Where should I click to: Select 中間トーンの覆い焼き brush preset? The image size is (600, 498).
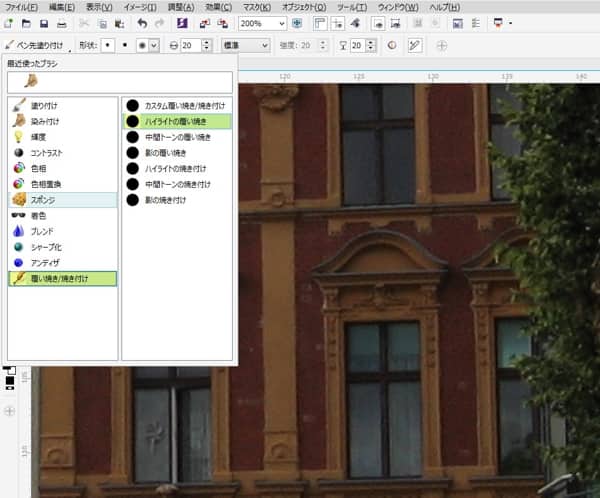click(x=175, y=137)
